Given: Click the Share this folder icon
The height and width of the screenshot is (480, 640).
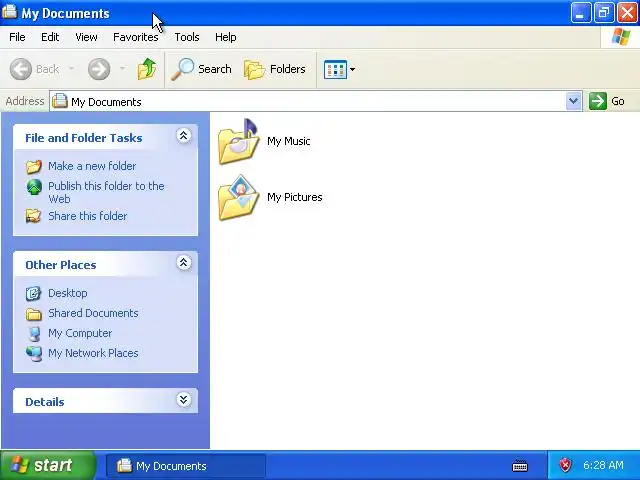Looking at the screenshot, I should tap(33, 216).
